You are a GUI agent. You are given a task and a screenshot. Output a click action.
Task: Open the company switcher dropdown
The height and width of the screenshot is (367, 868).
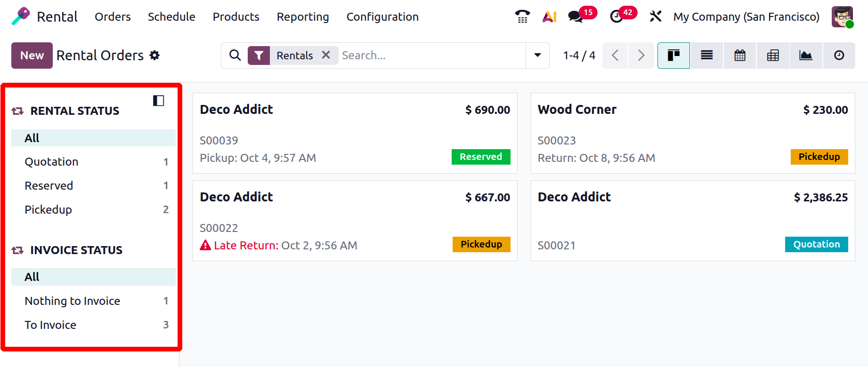(746, 17)
